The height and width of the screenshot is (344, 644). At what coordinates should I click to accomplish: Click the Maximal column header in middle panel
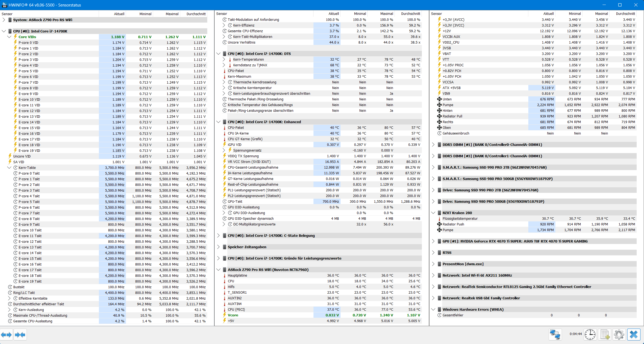coord(386,14)
